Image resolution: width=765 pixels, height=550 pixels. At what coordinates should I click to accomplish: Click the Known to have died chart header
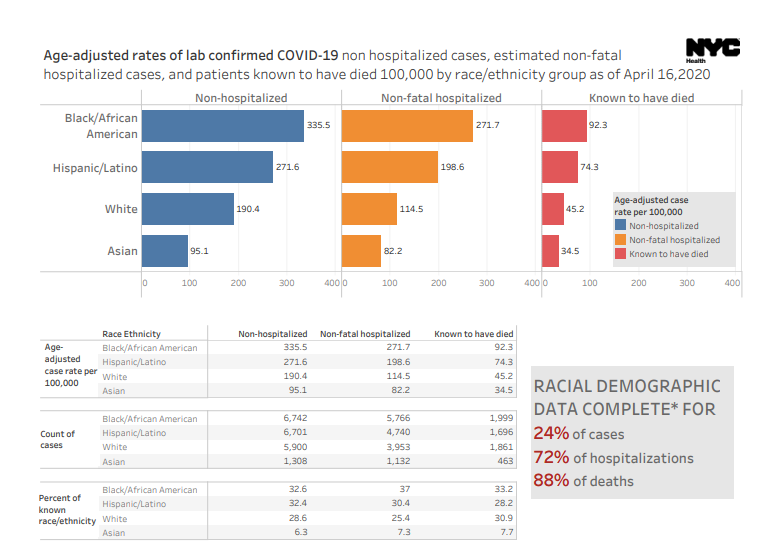[641, 98]
